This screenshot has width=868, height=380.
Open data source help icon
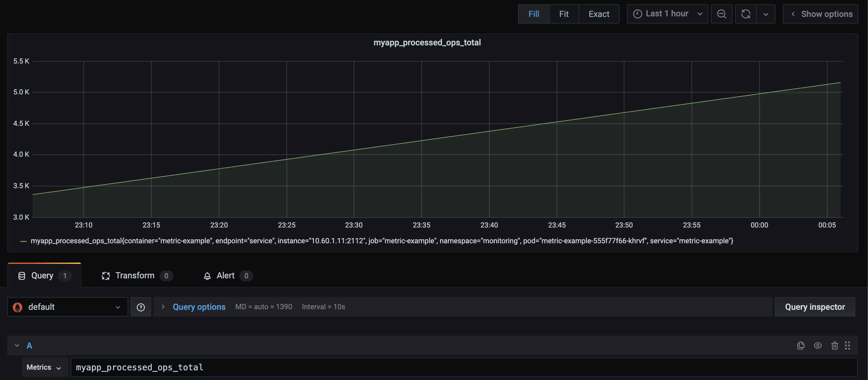141,307
